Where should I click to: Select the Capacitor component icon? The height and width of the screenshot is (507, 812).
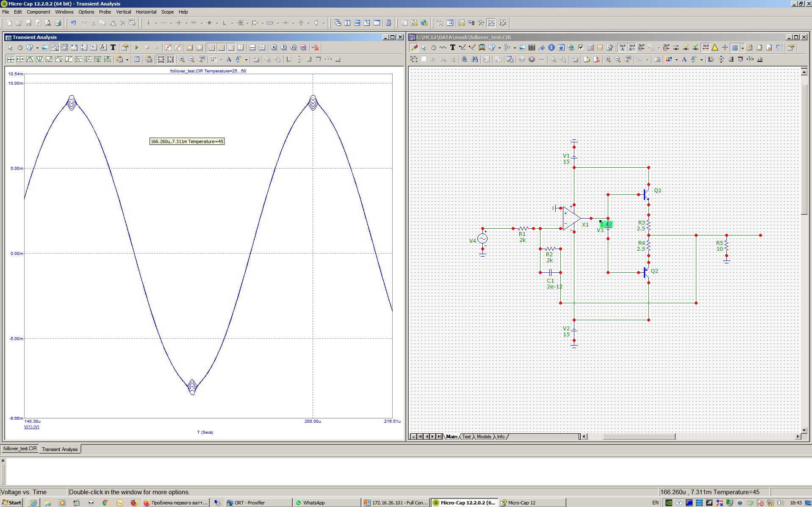point(179,23)
